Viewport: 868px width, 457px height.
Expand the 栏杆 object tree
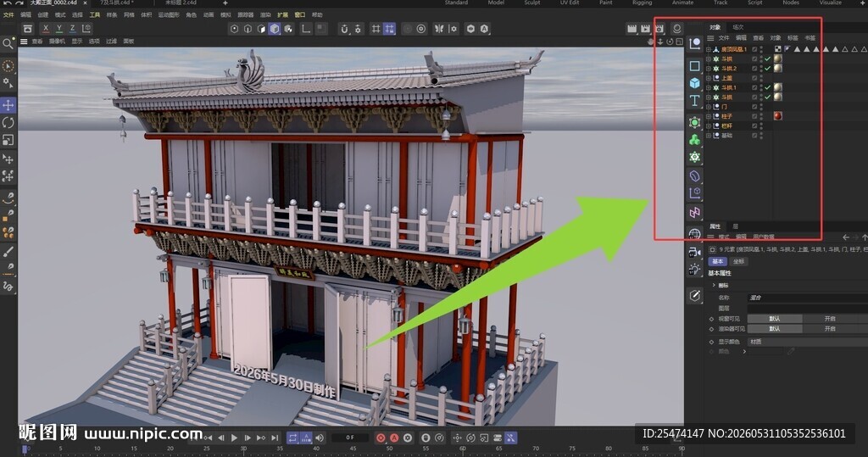pos(709,125)
